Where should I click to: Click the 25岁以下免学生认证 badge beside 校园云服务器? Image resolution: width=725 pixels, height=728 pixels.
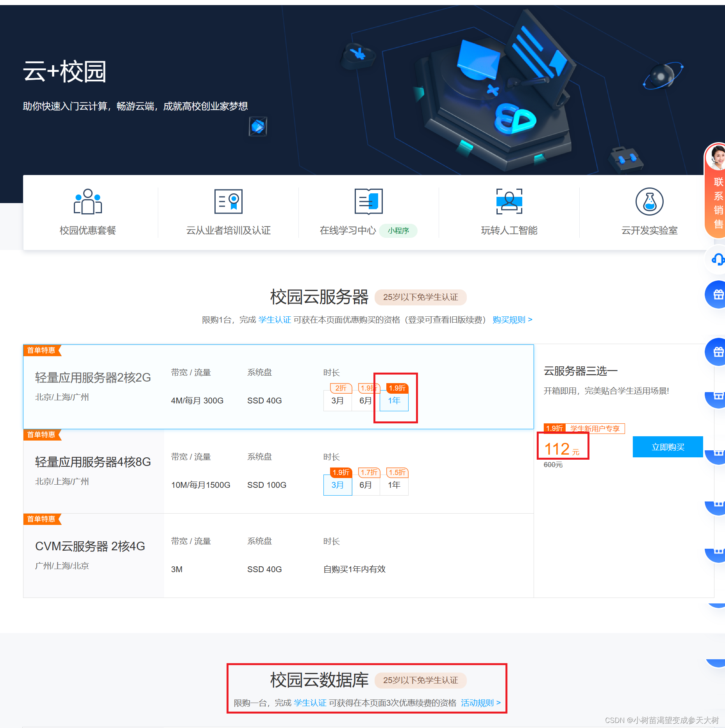(420, 297)
